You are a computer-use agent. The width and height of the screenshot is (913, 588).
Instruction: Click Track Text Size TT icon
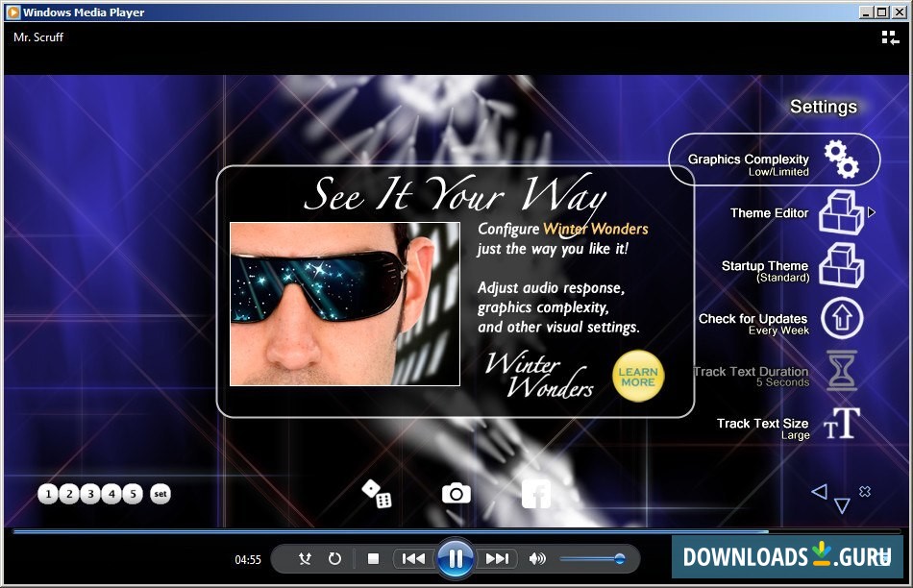click(842, 424)
